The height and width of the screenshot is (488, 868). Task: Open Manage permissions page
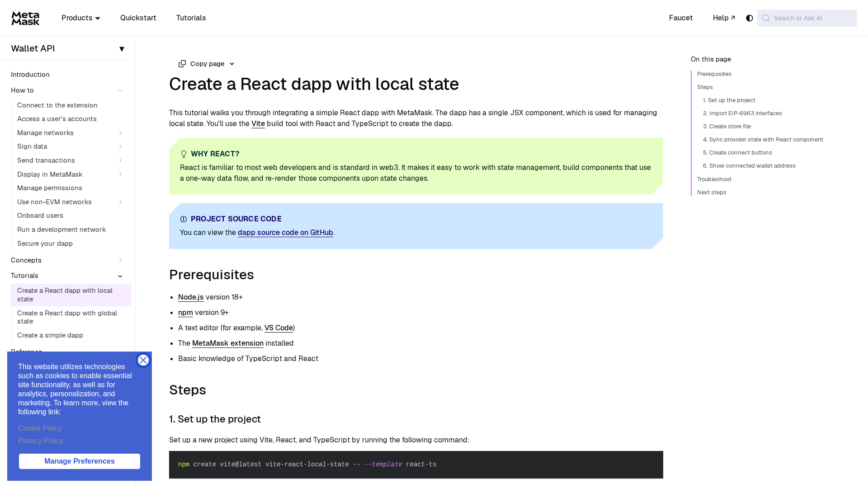coord(50,188)
